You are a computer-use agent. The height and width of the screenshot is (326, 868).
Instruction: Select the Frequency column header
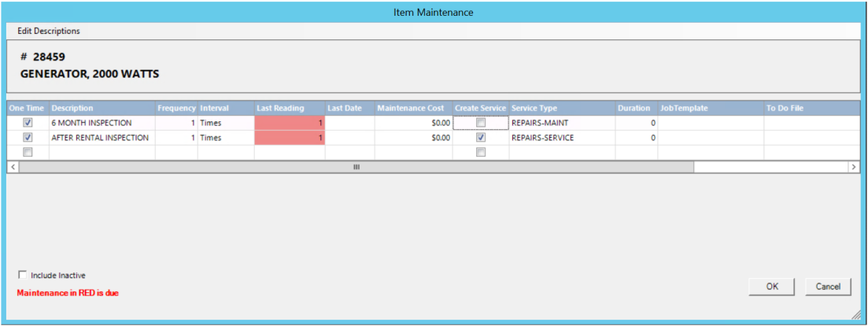click(176, 109)
